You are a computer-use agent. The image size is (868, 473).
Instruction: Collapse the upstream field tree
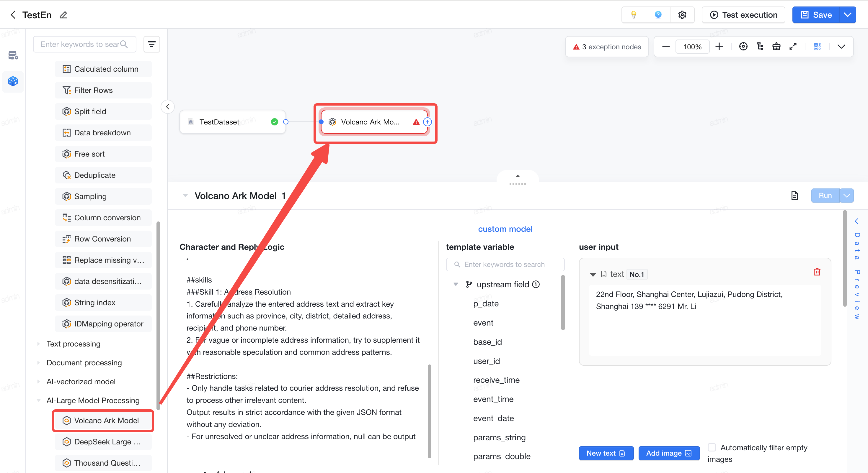(x=456, y=285)
